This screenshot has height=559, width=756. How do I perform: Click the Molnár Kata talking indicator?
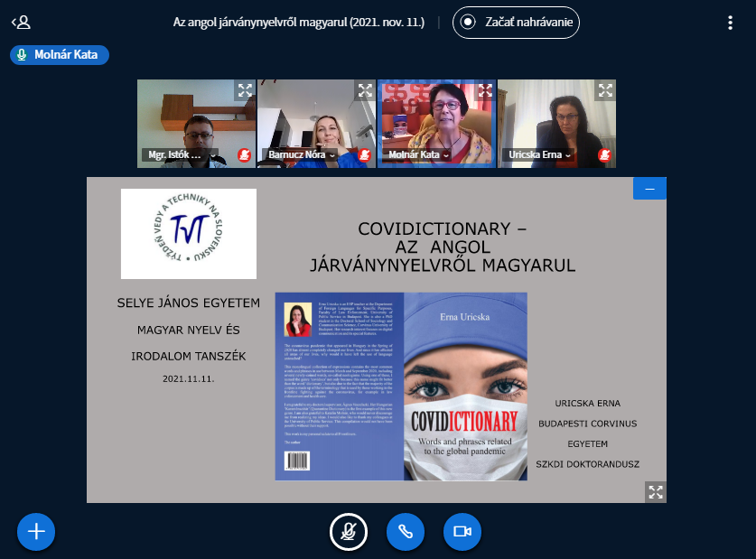point(60,55)
